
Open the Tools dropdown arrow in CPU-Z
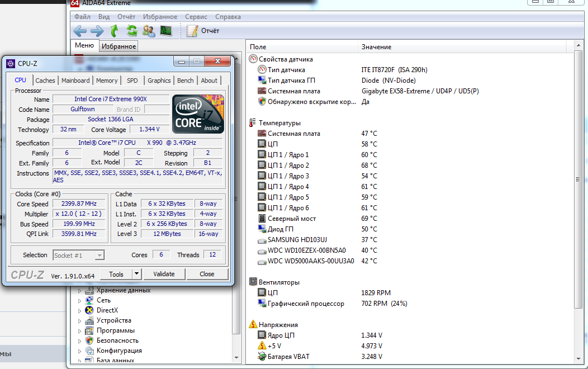point(136,274)
